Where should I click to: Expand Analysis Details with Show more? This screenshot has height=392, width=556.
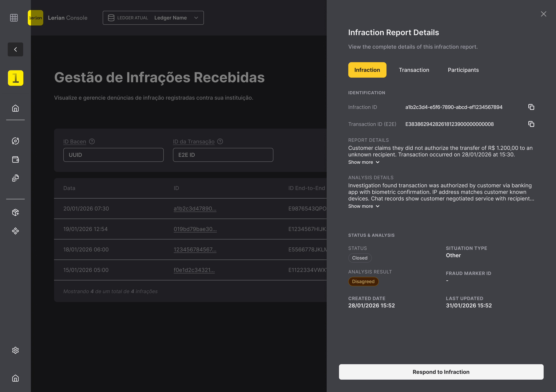click(x=364, y=206)
